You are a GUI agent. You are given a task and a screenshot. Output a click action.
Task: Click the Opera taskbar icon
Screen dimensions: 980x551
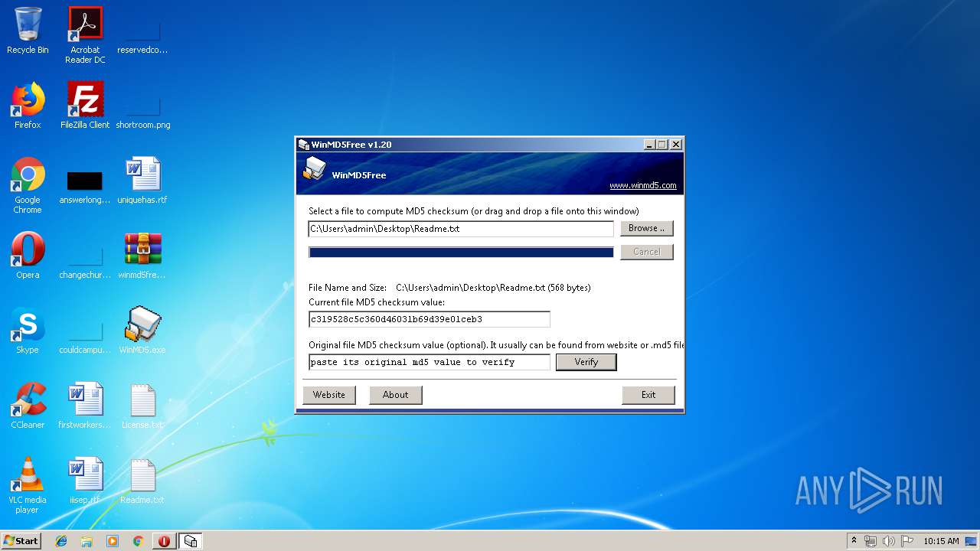(x=164, y=541)
